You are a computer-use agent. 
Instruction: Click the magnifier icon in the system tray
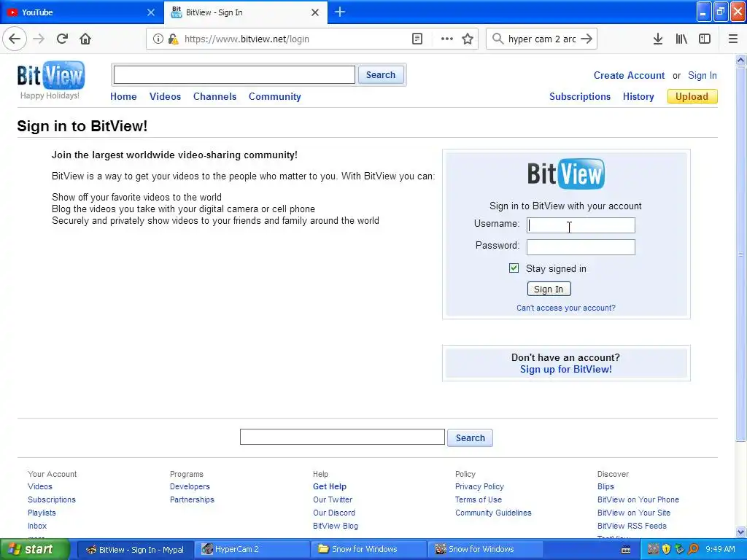tap(693, 549)
